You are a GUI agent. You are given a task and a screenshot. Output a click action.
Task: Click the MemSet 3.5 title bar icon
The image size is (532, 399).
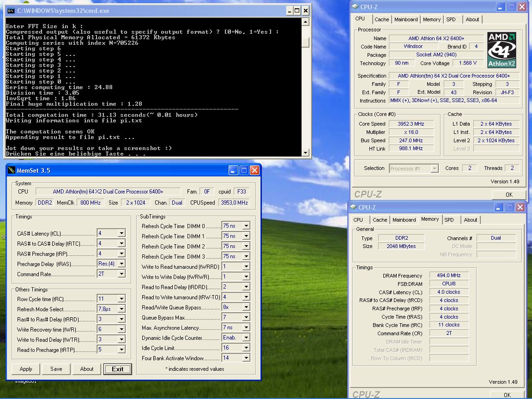tap(12, 170)
